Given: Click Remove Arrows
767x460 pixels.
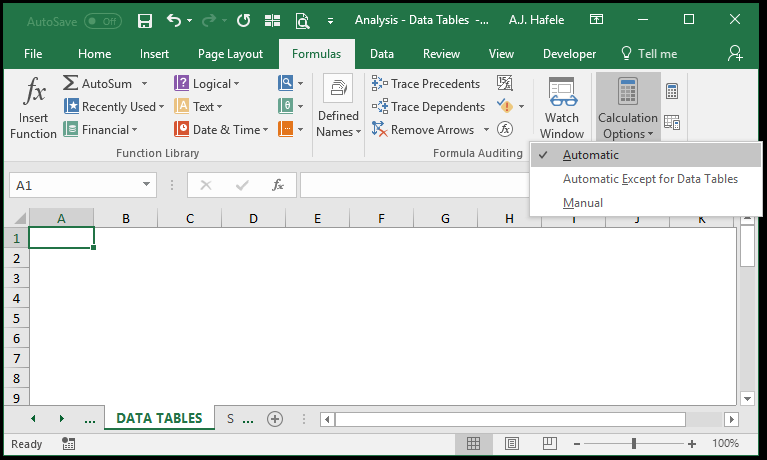Looking at the screenshot, I should pyautogui.click(x=423, y=130).
